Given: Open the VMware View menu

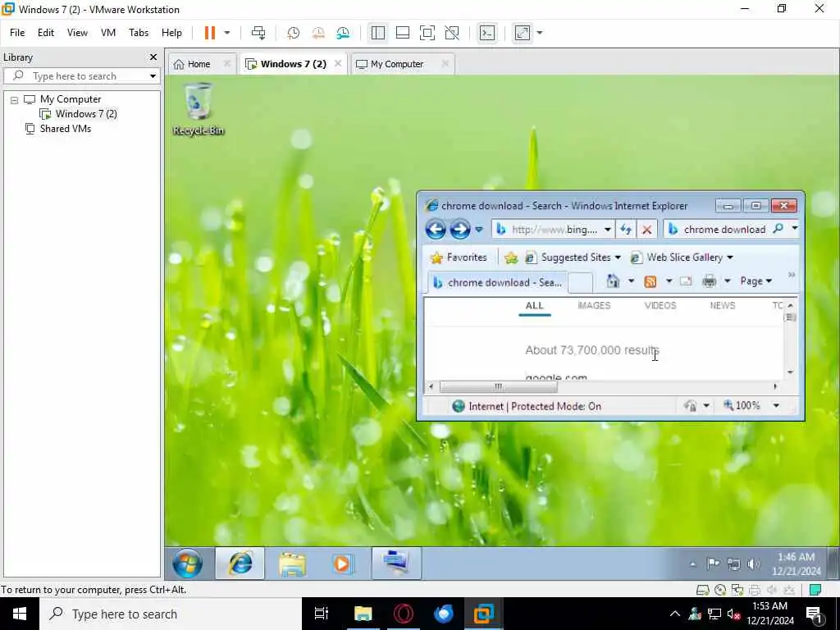Looking at the screenshot, I should pos(77,33).
